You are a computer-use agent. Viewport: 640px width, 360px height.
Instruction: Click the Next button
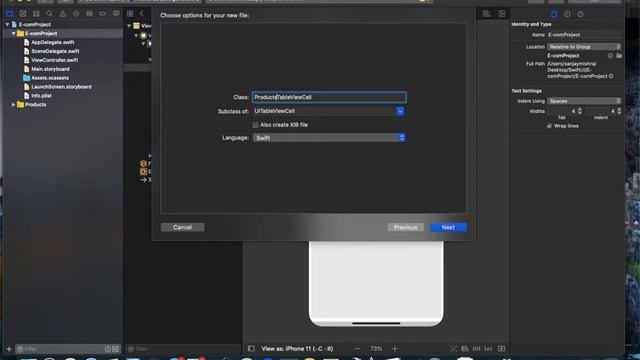[x=448, y=227]
